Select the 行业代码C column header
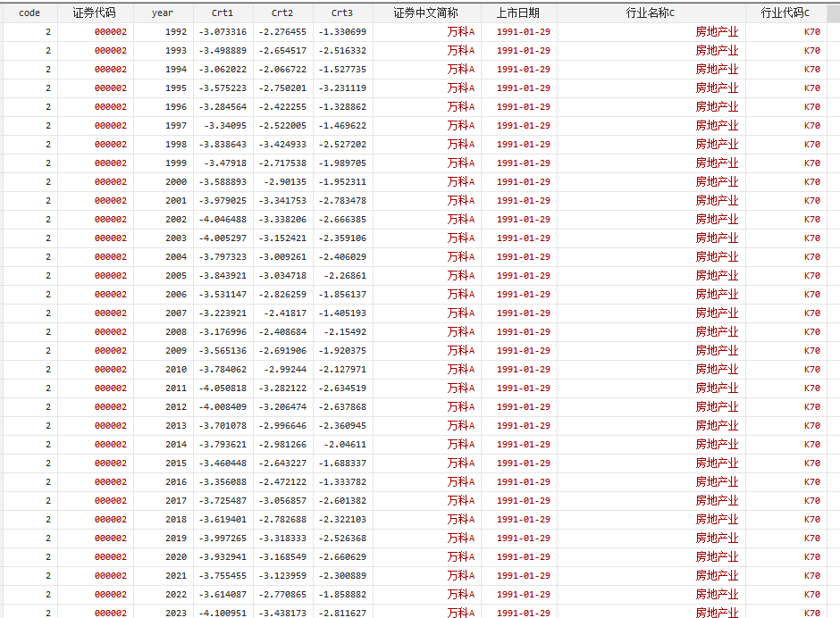The image size is (840, 618). pyautogui.click(x=785, y=13)
